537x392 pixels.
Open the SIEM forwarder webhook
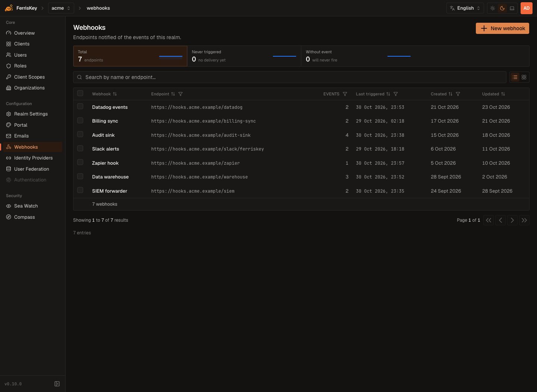[110, 191]
